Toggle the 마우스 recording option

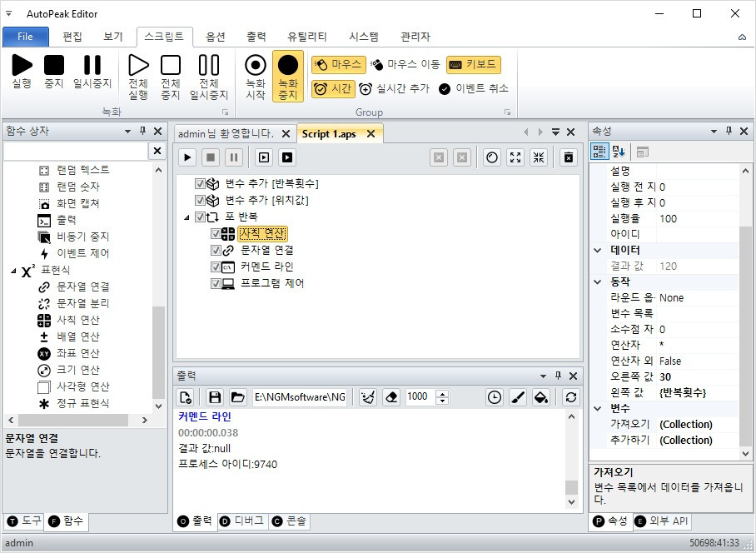coord(339,65)
